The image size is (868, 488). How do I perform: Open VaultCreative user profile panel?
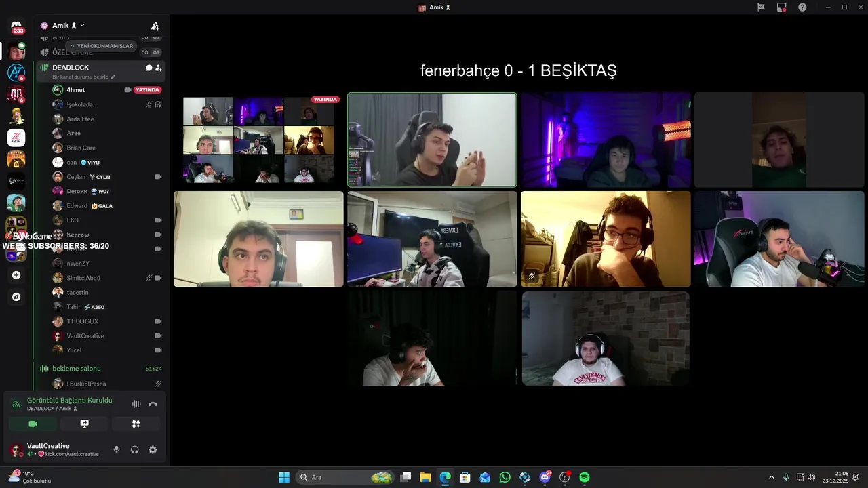click(x=54, y=449)
